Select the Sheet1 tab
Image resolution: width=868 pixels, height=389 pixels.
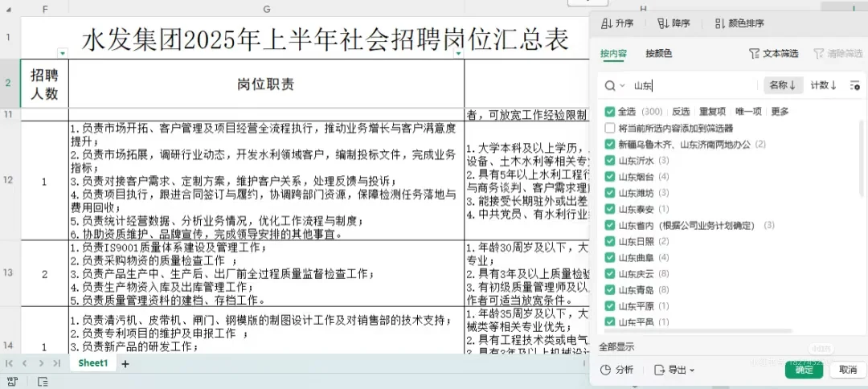[x=93, y=363]
